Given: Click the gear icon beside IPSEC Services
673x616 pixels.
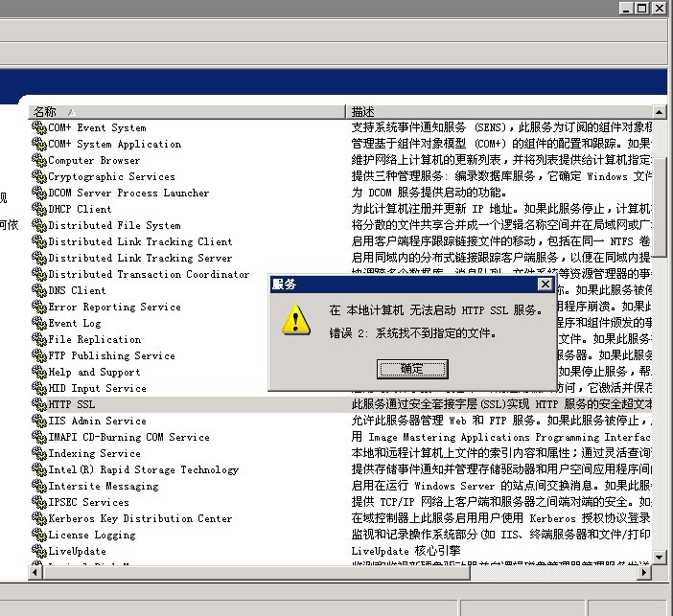Looking at the screenshot, I should pyautogui.click(x=38, y=502).
